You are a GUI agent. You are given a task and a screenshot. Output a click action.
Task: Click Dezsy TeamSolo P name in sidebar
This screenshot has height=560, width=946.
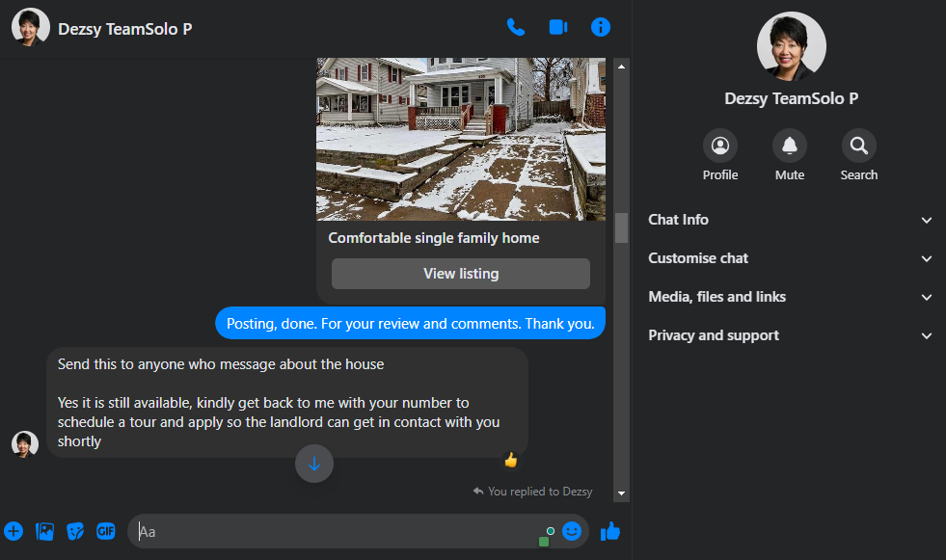[791, 98]
